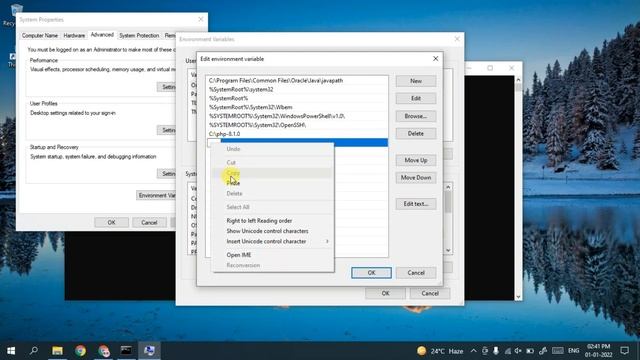
Task: Open the System Protection tab
Action: click(139, 36)
